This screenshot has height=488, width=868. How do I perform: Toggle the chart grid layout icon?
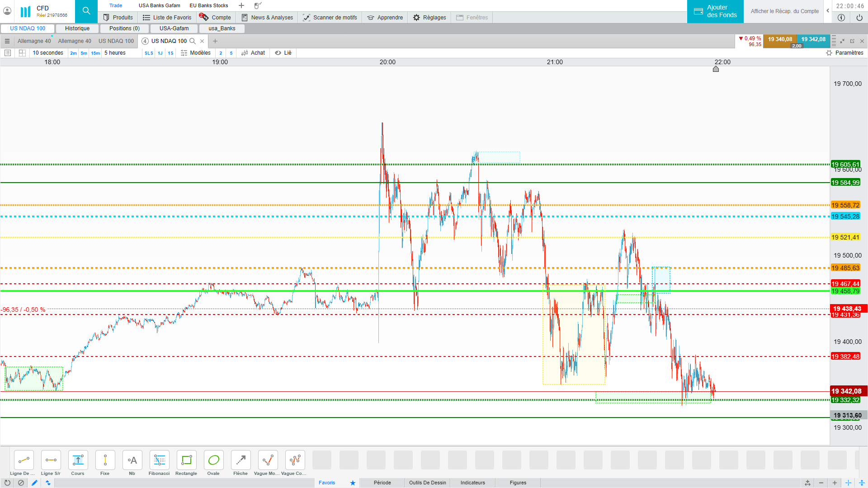coord(22,53)
